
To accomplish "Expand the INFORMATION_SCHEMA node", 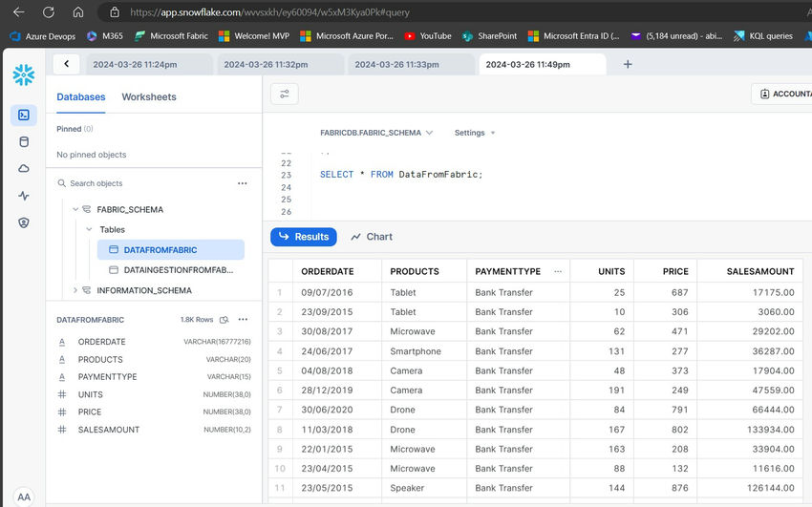I will (x=75, y=290).
